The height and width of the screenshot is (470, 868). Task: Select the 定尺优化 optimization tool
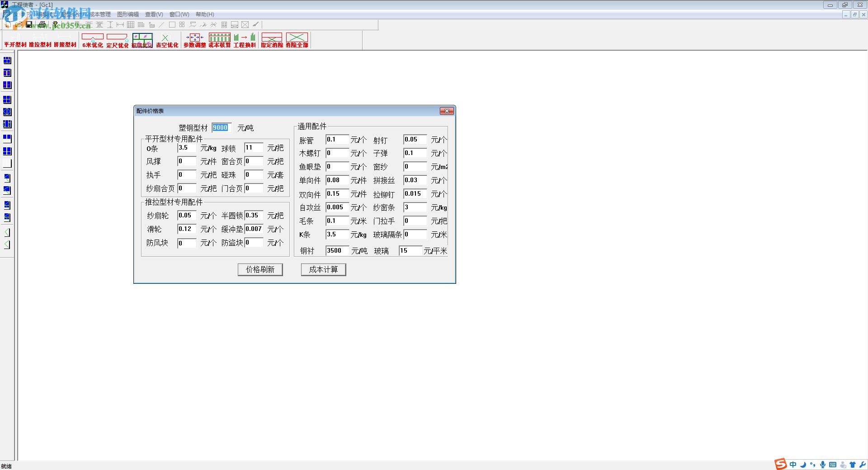pos(117,40)
